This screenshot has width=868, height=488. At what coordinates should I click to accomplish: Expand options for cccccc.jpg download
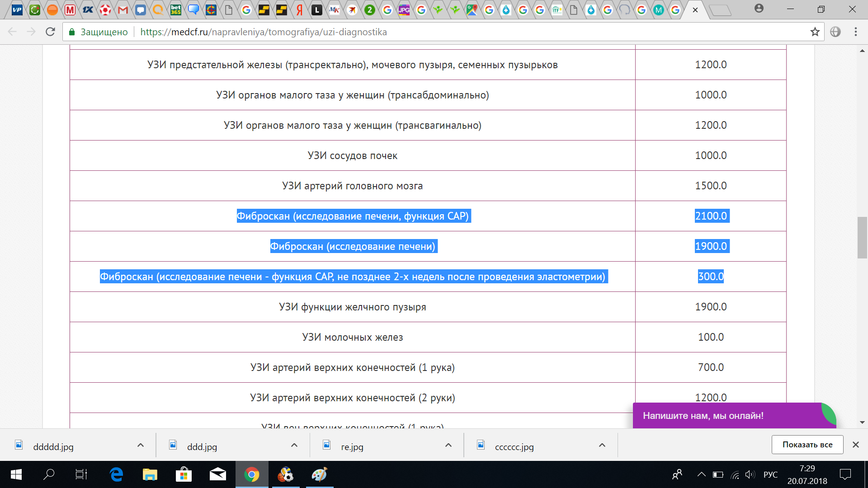pyautogui.click(x=602, y=445)
